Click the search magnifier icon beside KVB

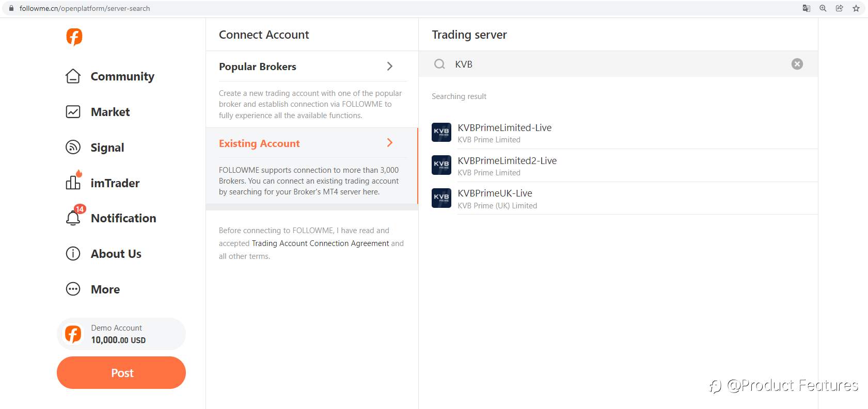tap(439, 64)
